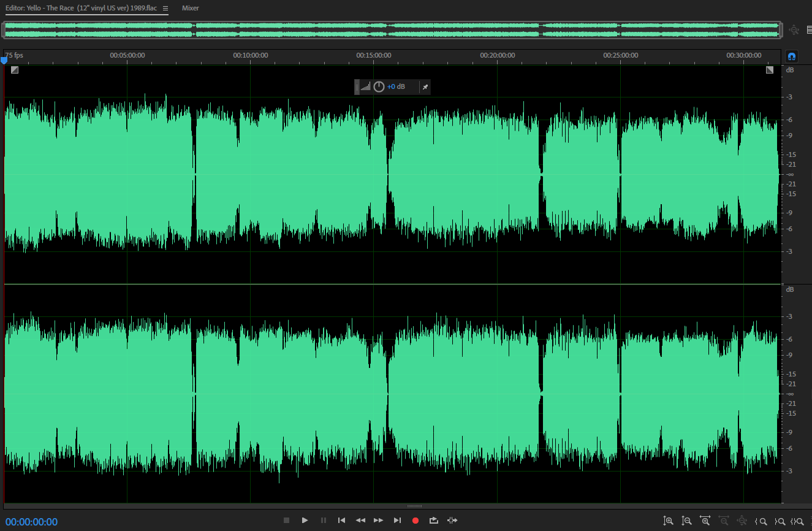Select the Editor: Yello - The Race tab
Image resolution: width=812 pixels, height=531 pixels.
click(82, 9)
